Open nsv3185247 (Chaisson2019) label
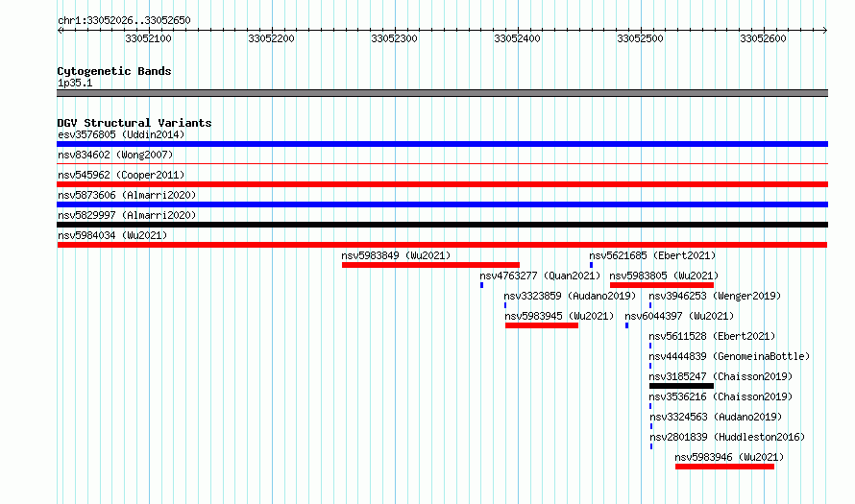 click(x=721, y=376)
